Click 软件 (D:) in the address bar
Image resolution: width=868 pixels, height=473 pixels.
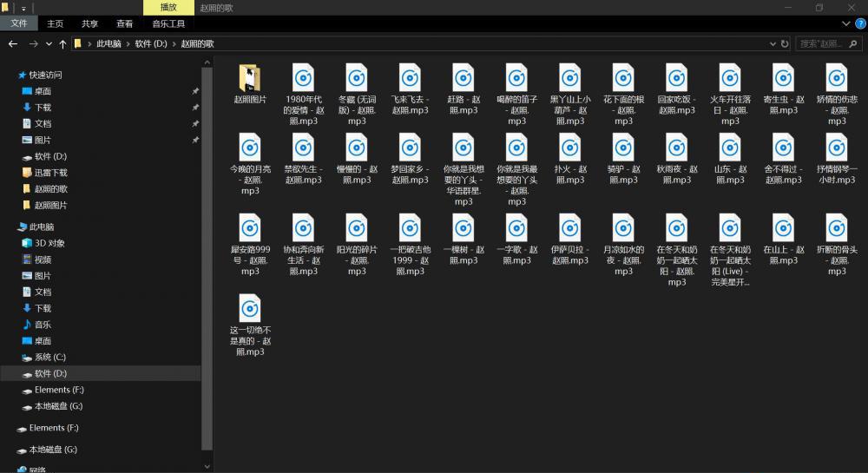pos(151,43)
